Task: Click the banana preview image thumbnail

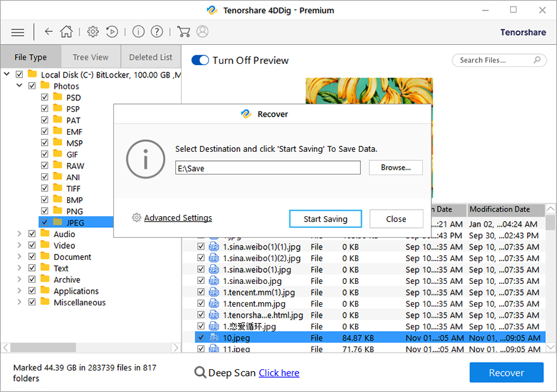Action: (369, 91)
